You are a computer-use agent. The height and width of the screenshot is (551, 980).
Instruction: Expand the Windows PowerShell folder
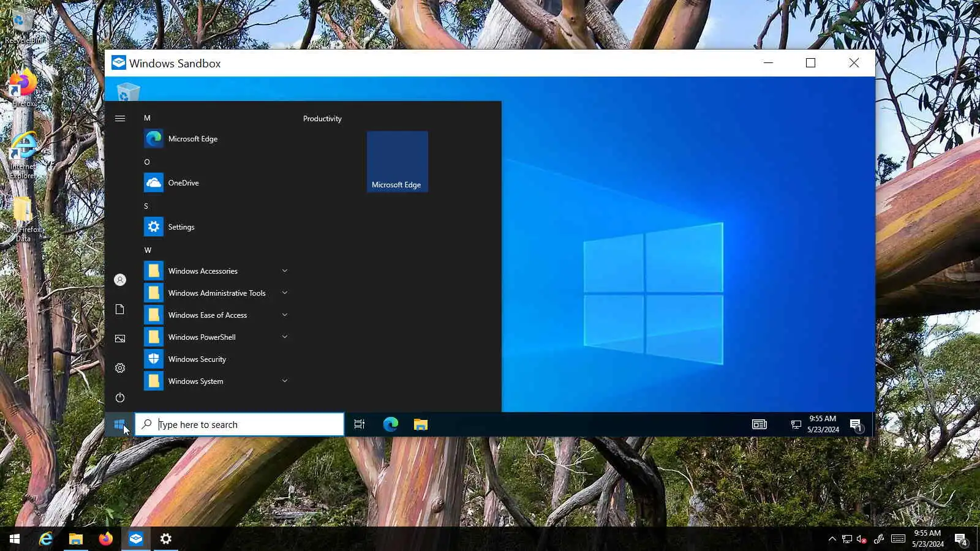pos(216,337)
